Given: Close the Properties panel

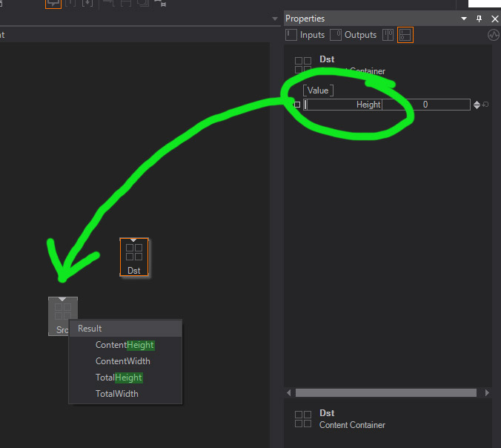Looking at the screenshot, I should pyautogui.click(x=494, y=19).
